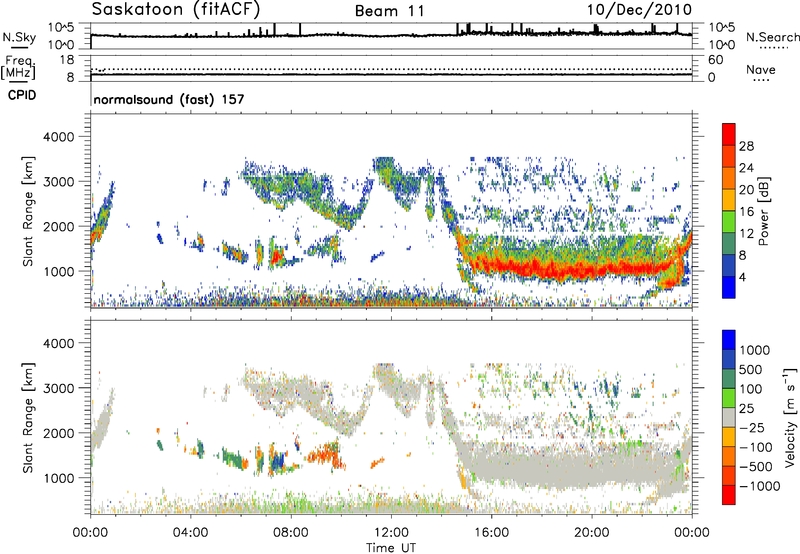Screen dimensions: 800x554
Task: Click the date '10/Dec/2010'
Action: 639,10
